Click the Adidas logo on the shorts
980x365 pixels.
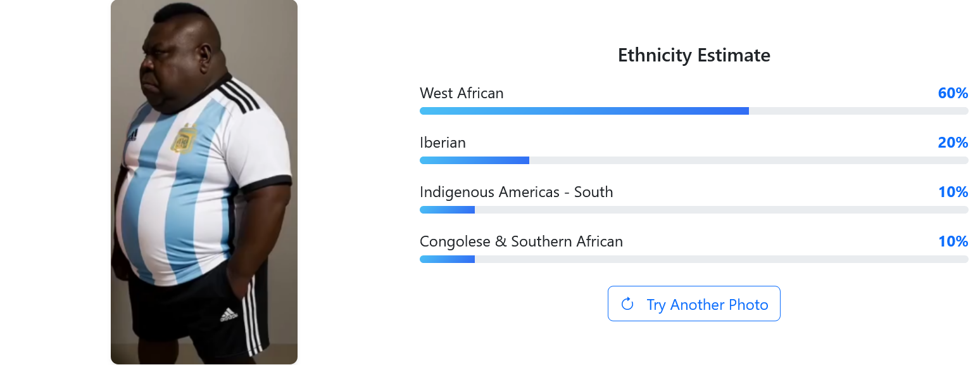[x=229, y=314]
